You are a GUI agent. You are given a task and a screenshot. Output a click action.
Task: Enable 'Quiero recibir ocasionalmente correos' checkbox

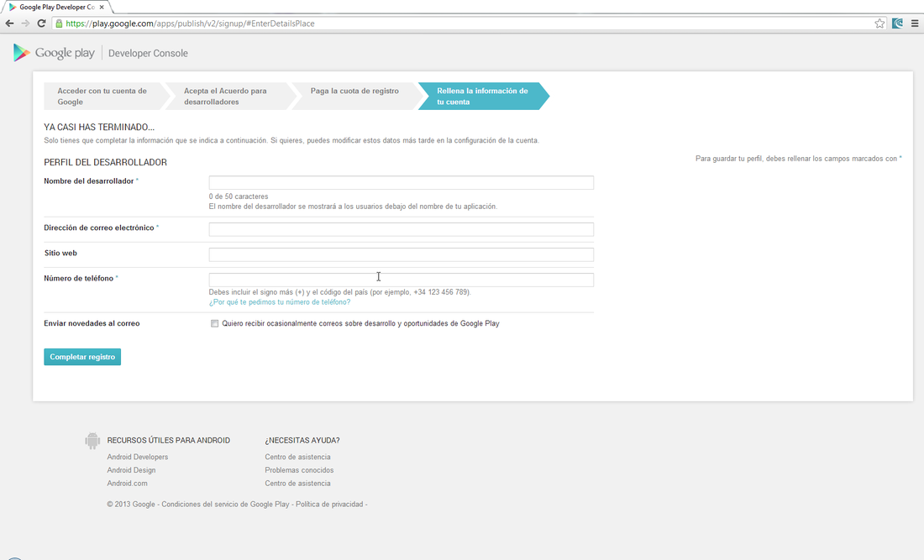[214, 323]
